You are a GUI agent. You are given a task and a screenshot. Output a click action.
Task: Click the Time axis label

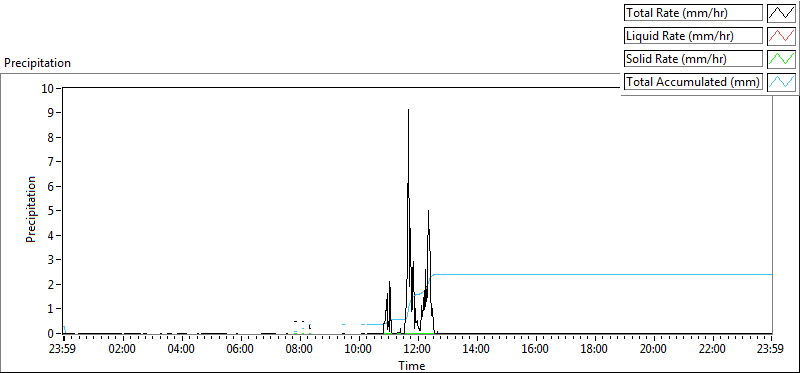click(x=411, y=366)
